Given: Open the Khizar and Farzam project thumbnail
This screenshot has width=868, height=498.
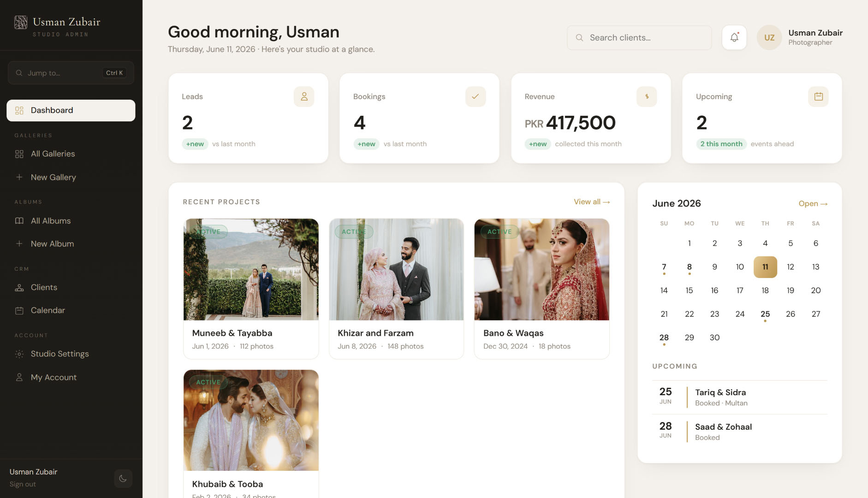Looking at the screenshot, I should tap(396, 269).
